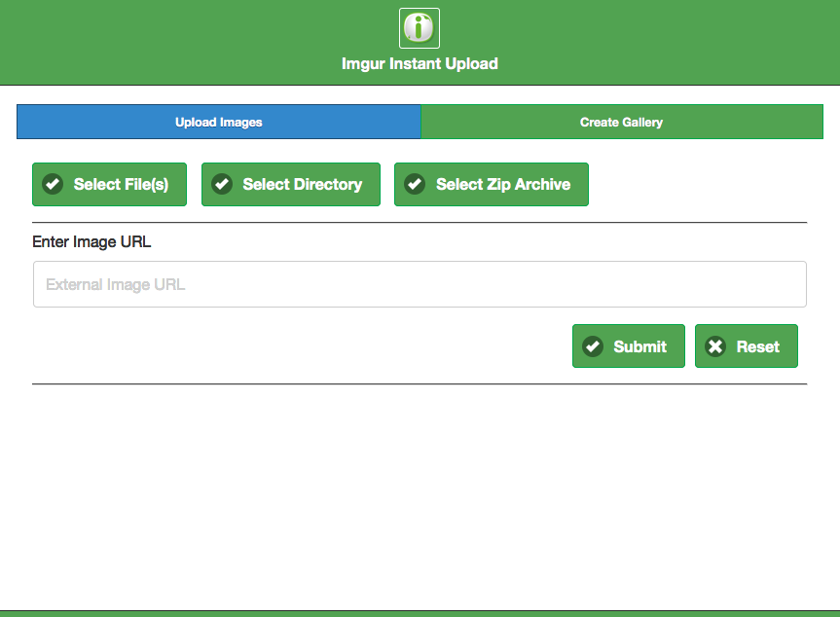Switch to the Upload Images tab
This screenshot has width=840, height=617.
(219, 122)
